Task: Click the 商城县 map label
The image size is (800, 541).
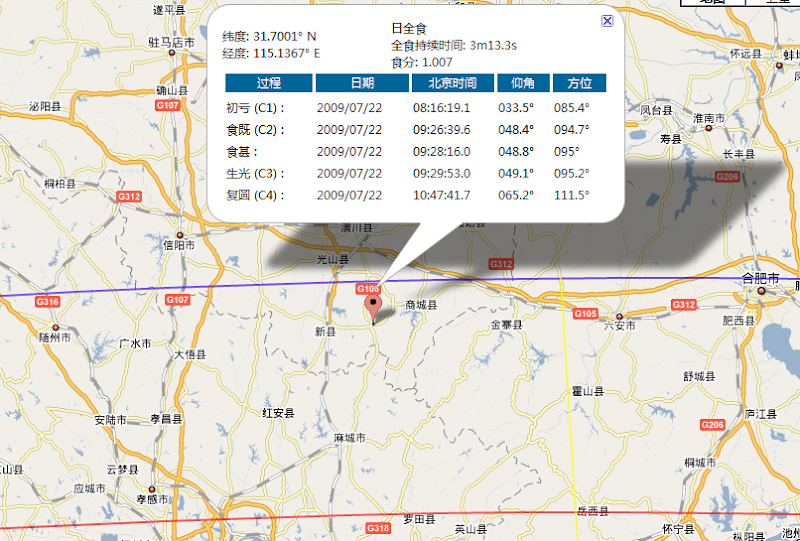Action: click(421, 305)
